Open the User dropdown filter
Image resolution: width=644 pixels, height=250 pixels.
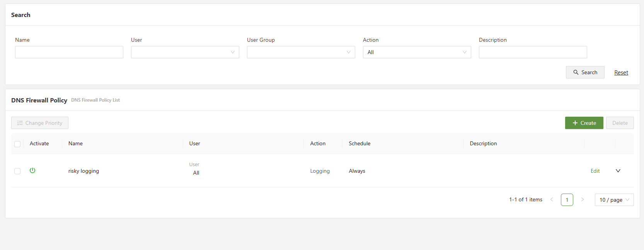(x=185, y=52)
